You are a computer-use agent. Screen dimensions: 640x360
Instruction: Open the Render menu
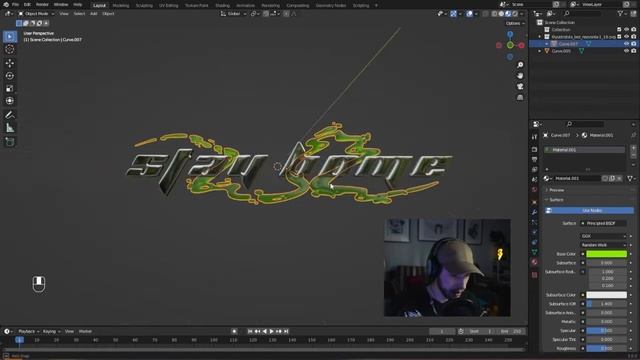coord(42,4)
